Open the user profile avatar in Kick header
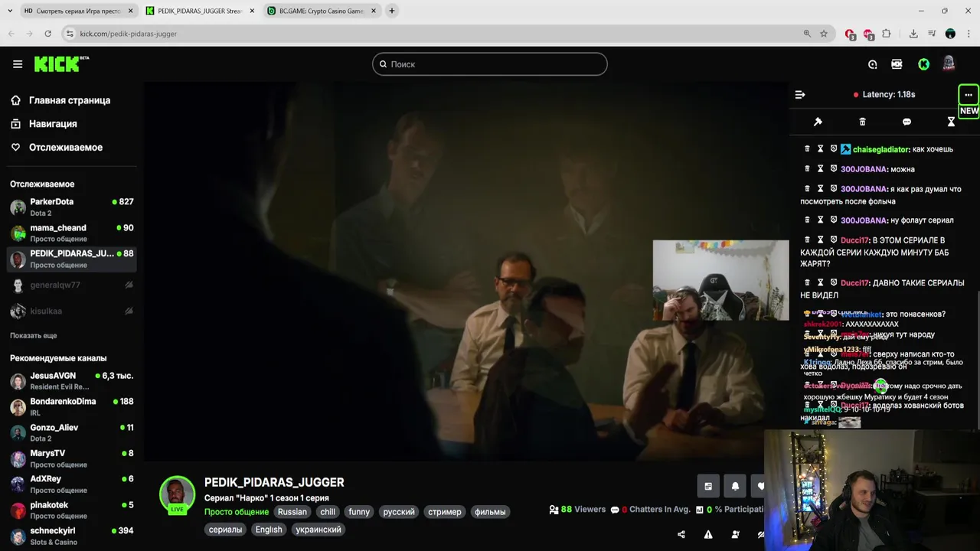Viewport: 980px width, 551px height. click(949, 64)
